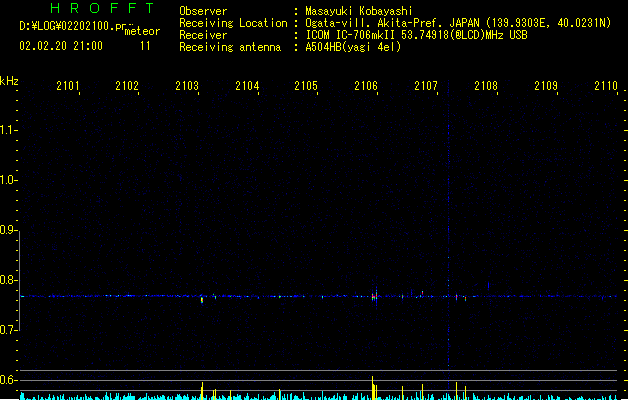
Task: Select the meteor count value 11
Action: tap(145, 46)
